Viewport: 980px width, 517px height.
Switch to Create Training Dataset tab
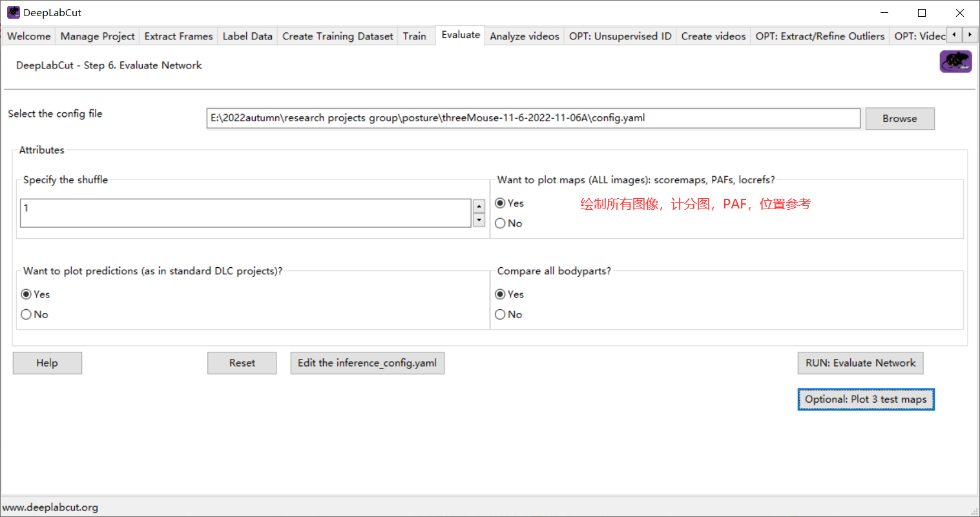pos(338,36)
